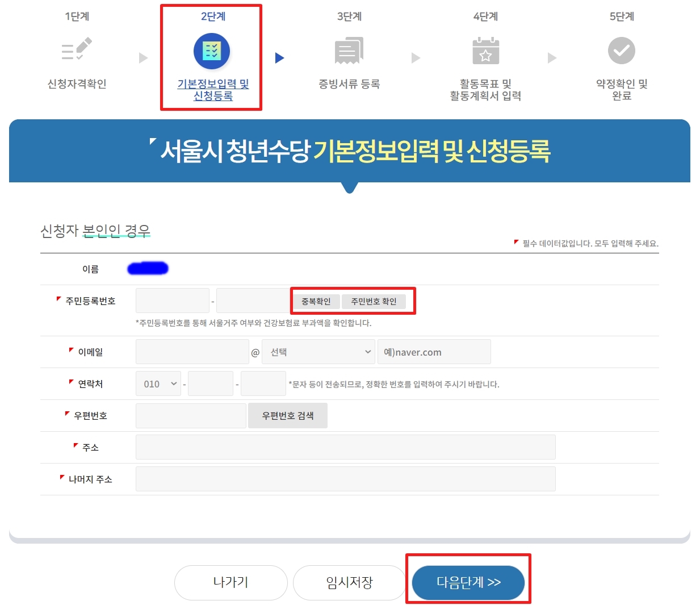Open the email domain 선택 dropdown
The width and height of the screenshot is (700, 605).
click(x=318, y=352)
